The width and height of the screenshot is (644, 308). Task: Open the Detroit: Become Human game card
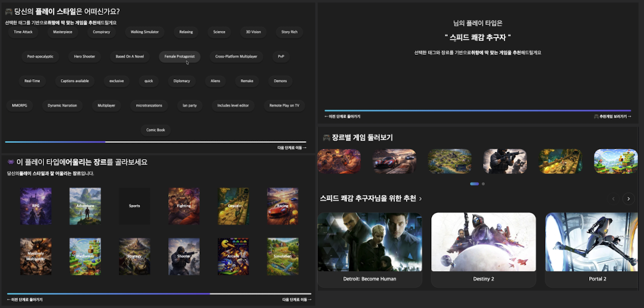(x=370, y=250)
